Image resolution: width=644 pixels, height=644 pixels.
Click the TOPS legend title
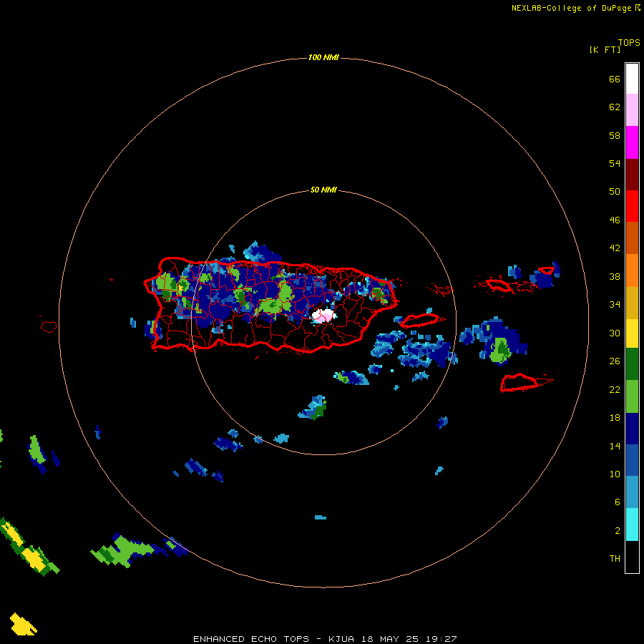[629, 42]
